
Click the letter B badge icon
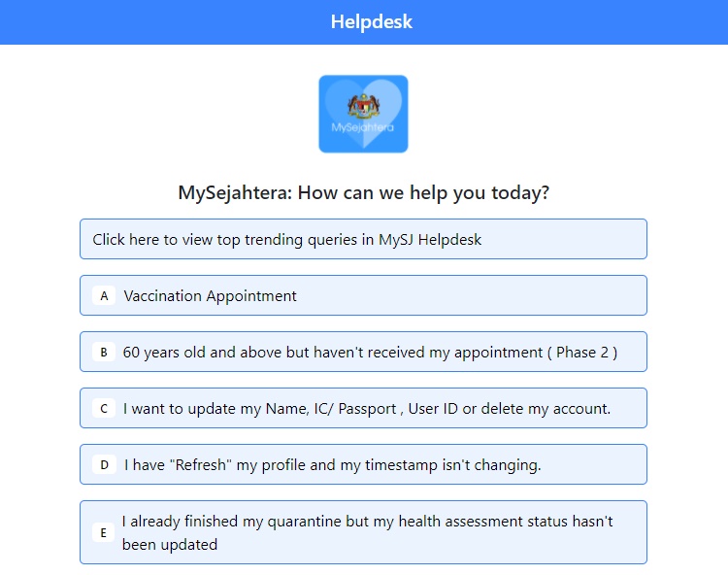pyautogui.click(x=104, y=352)
